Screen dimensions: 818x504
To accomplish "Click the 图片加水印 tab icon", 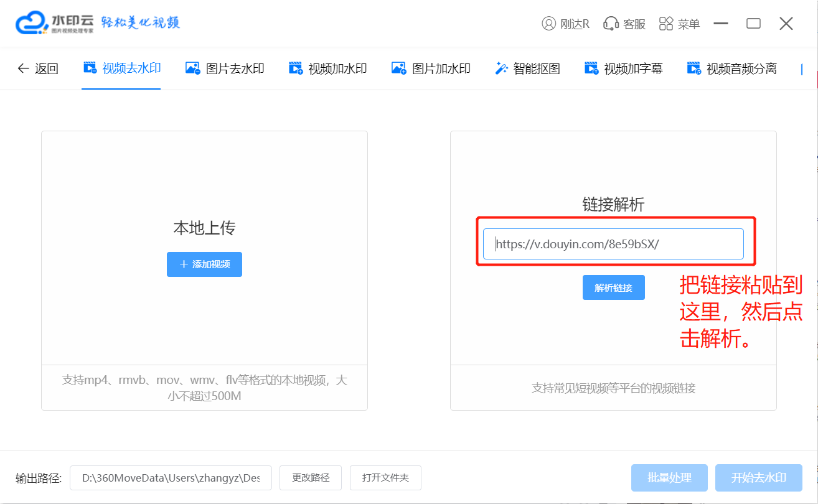I will pyautogui.click(x=398, y=68).
